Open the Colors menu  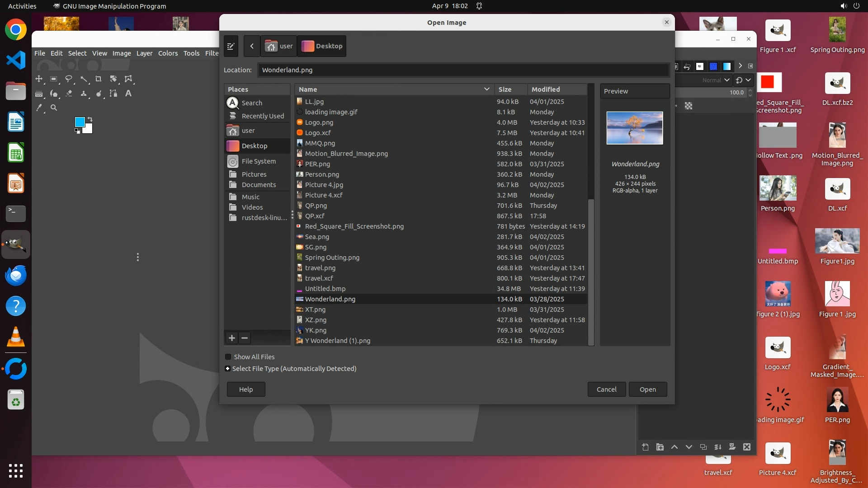tap(168, 53)
